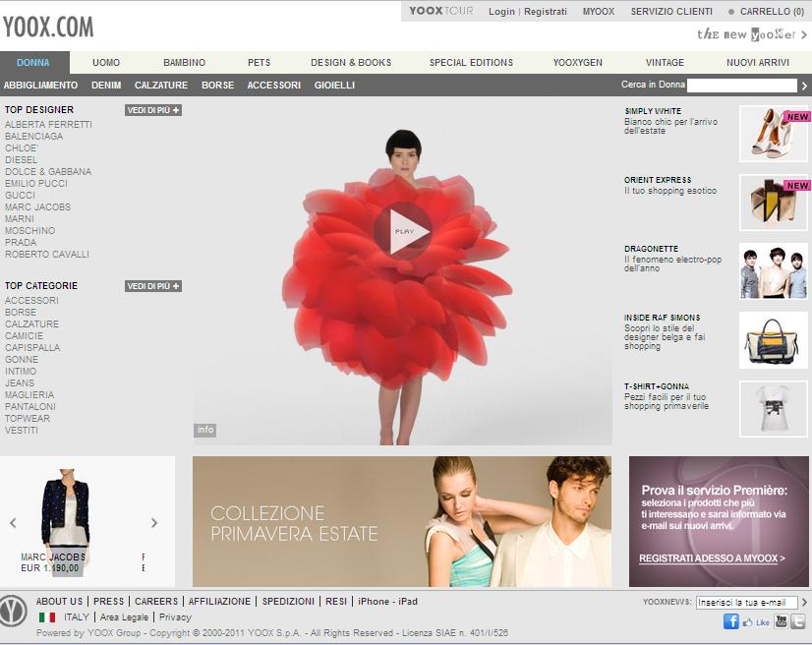Show previous product with left carousel arrow
This screenshot has height=645, width=812.
point(13,523)
